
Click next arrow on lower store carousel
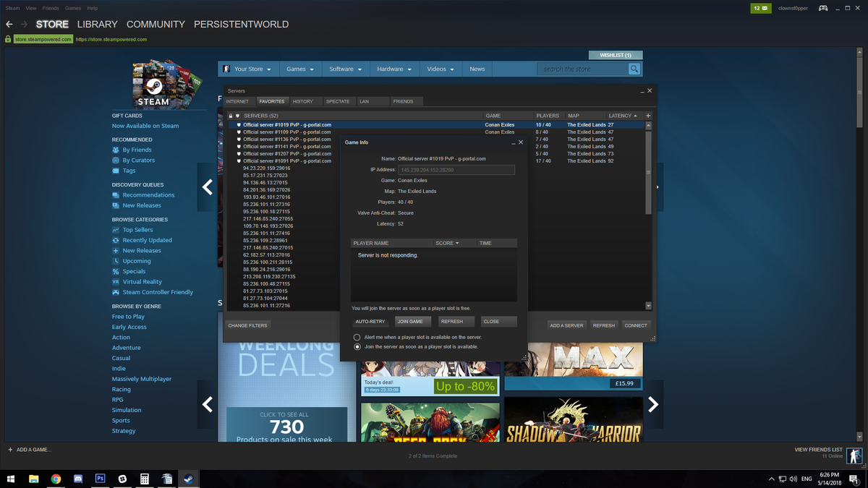(x=653, y=404)
